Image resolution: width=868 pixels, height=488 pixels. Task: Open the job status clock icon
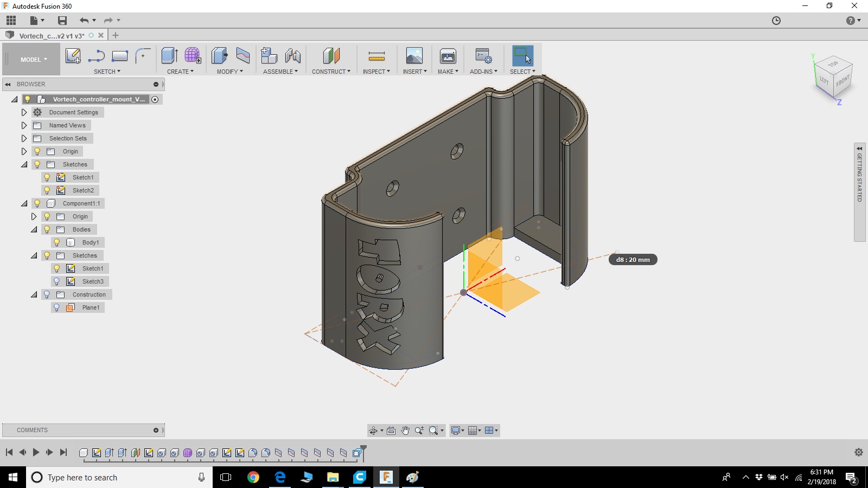click(x=776, y=21)
